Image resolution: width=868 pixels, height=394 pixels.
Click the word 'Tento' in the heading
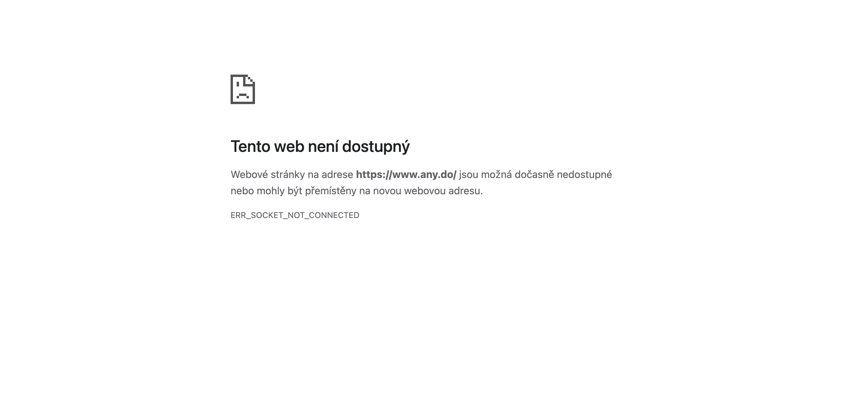click(x=251, y=146)
